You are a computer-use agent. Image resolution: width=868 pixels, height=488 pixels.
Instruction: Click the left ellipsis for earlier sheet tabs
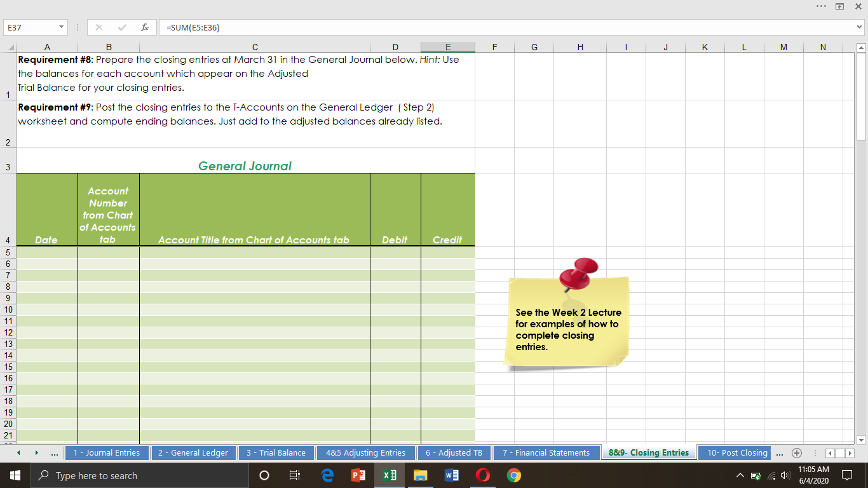(x=55, y=453)
